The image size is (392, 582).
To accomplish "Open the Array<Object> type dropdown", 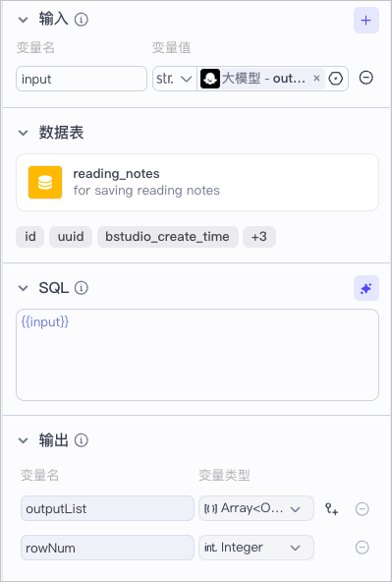I will click(x=256, y=508).
